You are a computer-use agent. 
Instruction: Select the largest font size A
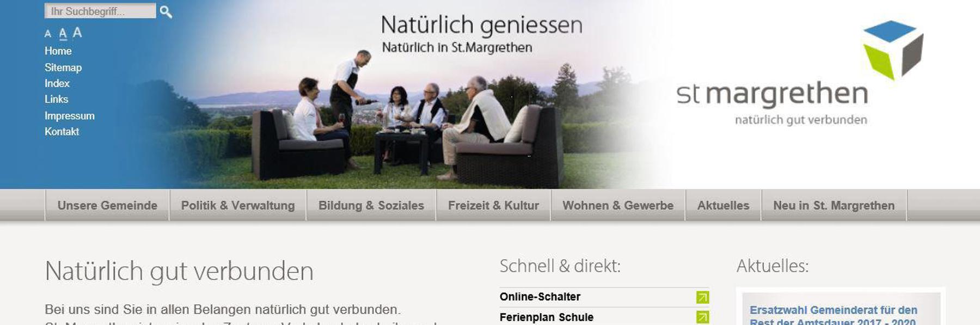pyautogui.click(x=77, y=33)
